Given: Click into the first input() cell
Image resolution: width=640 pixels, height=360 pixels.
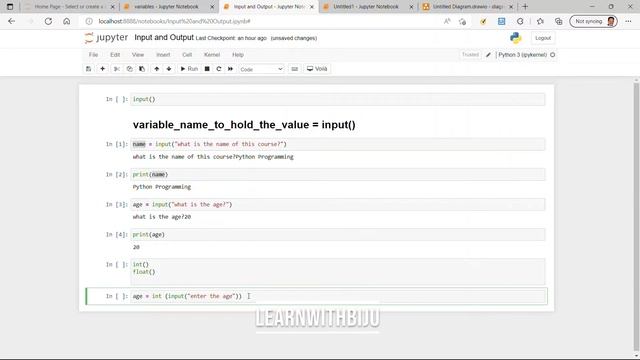Looking at the screenshot, I should 338,99.
